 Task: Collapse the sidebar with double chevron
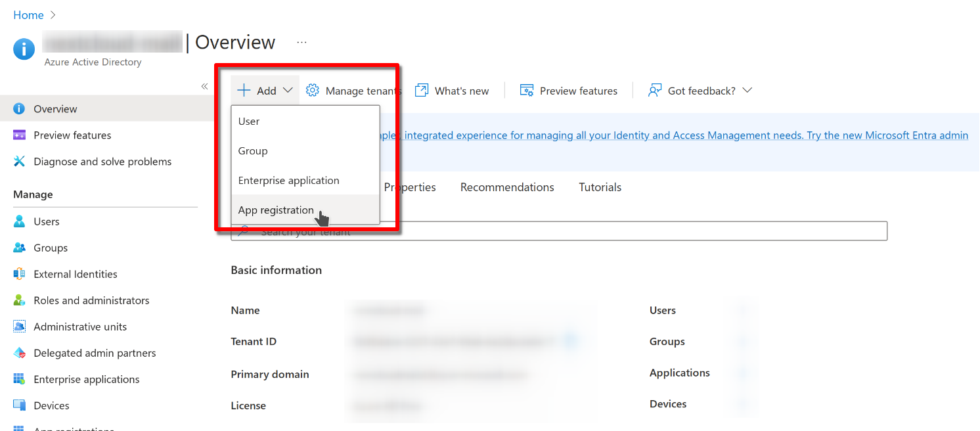click(204, 86)
